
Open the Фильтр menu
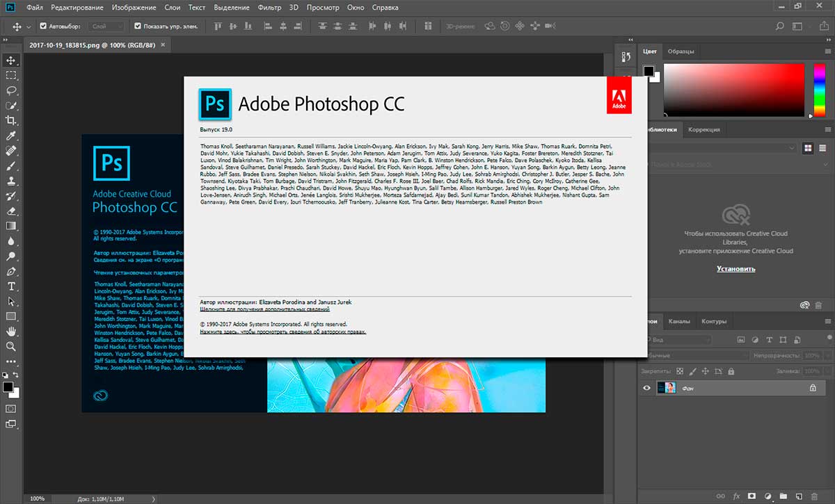pyautogui.click(x=269, y=8)
